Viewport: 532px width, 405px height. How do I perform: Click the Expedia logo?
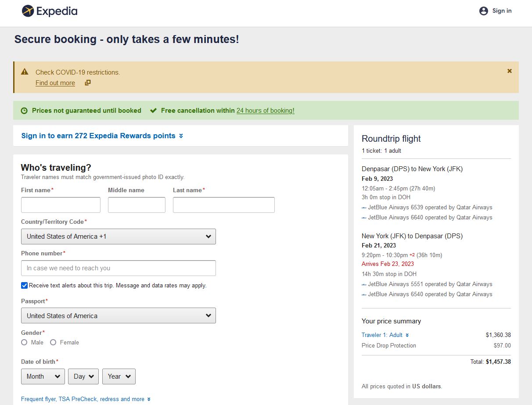[50, 11]
